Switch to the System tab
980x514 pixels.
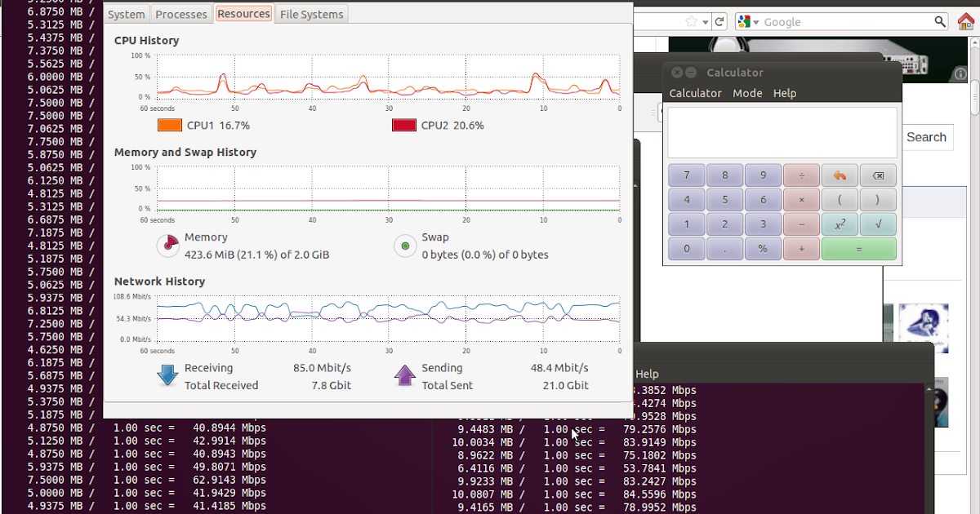[x=127, y=14]
